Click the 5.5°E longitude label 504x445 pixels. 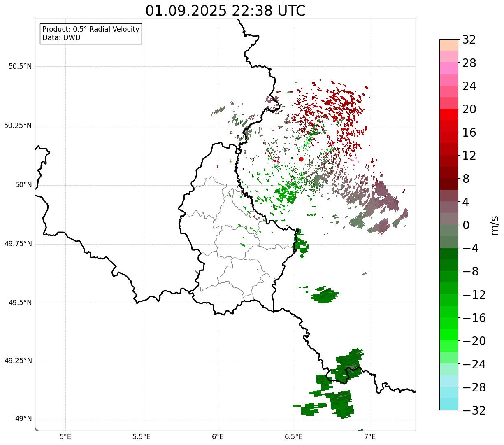click(x=142, y=436)
